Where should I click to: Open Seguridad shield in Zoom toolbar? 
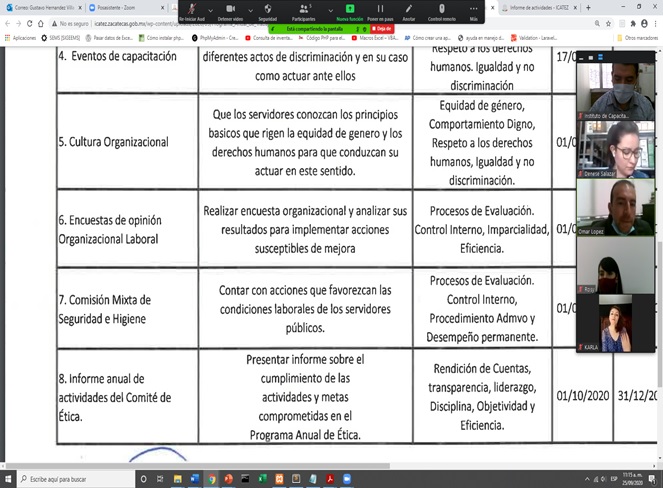coord(268,11)
